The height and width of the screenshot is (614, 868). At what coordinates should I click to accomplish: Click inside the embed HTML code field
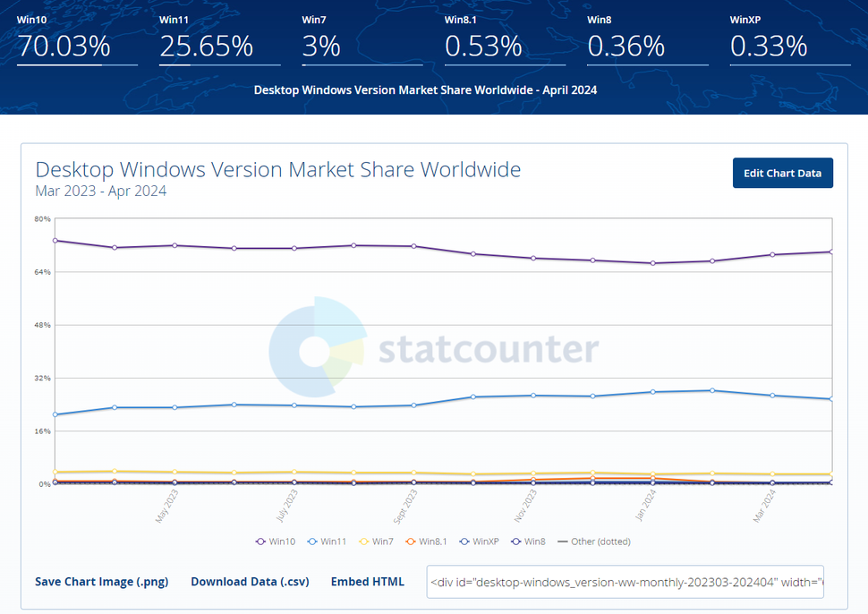click(x=626, y=581)
